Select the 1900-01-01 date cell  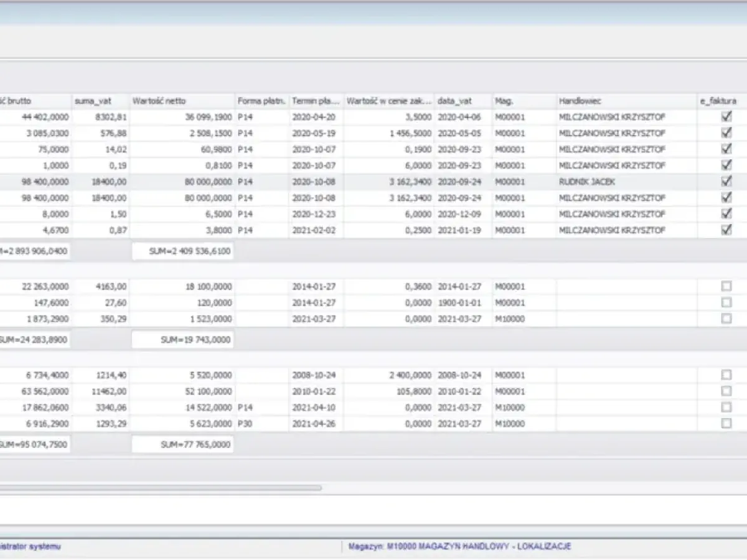[x=464, y=303]
